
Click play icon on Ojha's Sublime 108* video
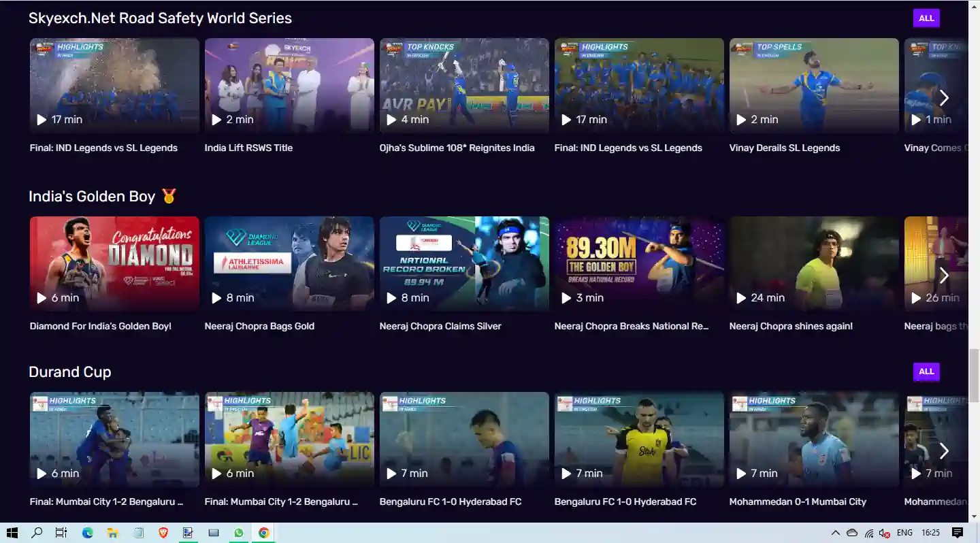click(x=391, y=120)
